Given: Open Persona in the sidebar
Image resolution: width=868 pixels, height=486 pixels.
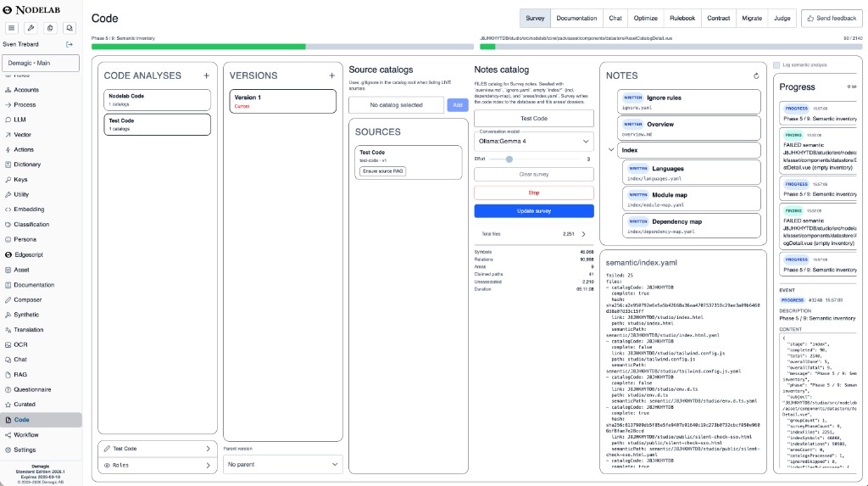Looking at the screenshot, I should click(41, 239).
